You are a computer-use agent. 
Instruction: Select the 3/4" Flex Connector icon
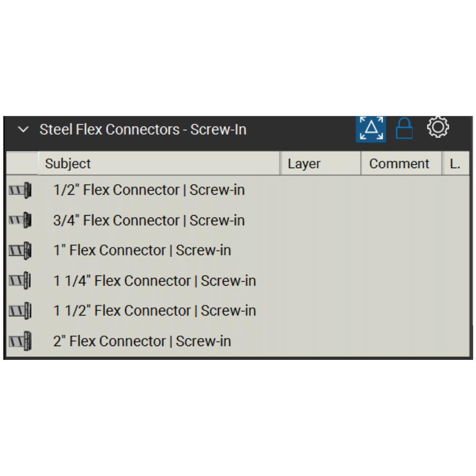(20, 220)
